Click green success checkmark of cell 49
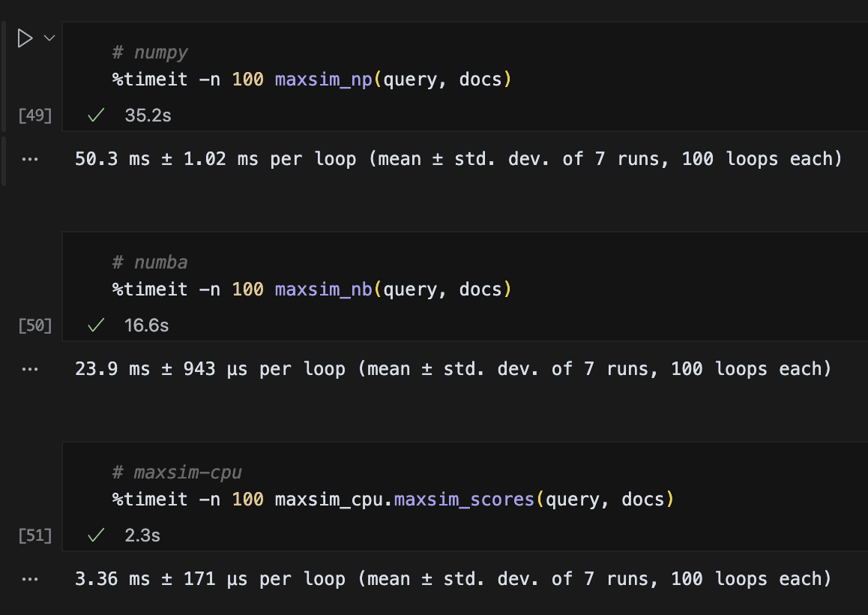 click(x=95, y=115)
